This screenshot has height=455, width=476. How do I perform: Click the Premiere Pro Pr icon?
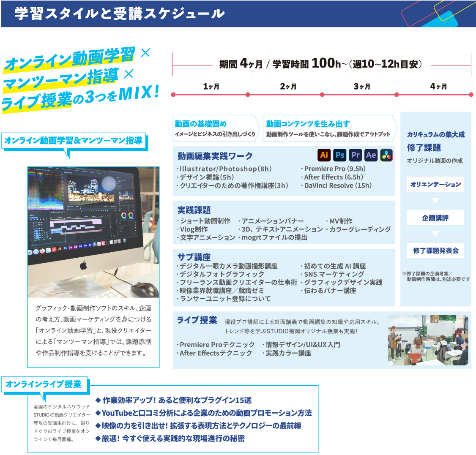click(356, 155)
